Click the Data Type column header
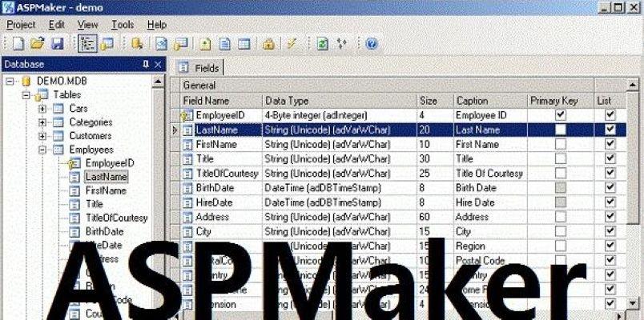The image size is (644, 320). (339, 101)
